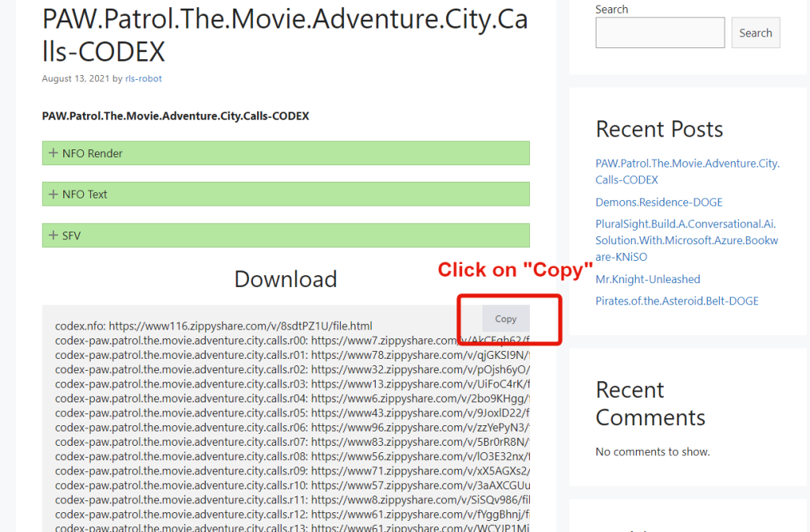Click the large post title heading

(x=285, y=35)
